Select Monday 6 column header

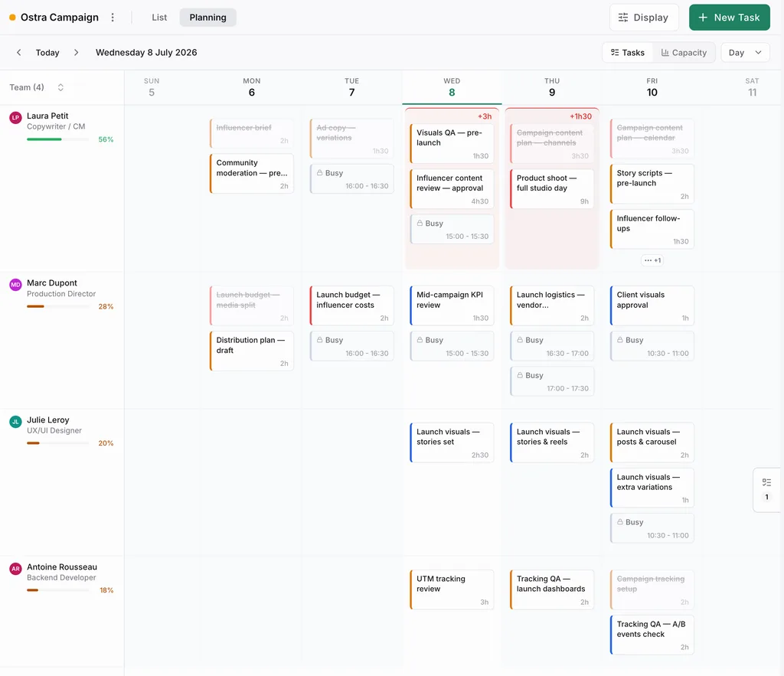pos(251,87)
